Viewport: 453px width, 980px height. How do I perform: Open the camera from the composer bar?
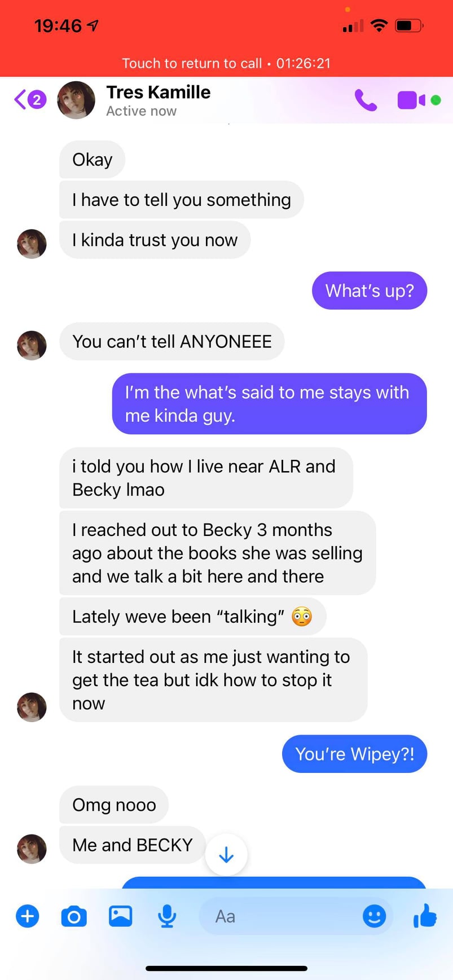[x=74, y=916]
